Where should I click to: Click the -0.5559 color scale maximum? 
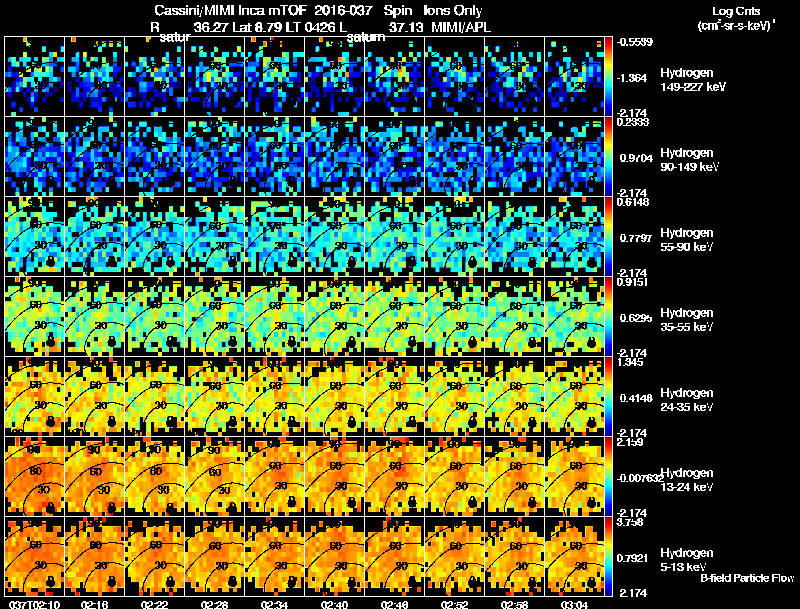(635, 42)
